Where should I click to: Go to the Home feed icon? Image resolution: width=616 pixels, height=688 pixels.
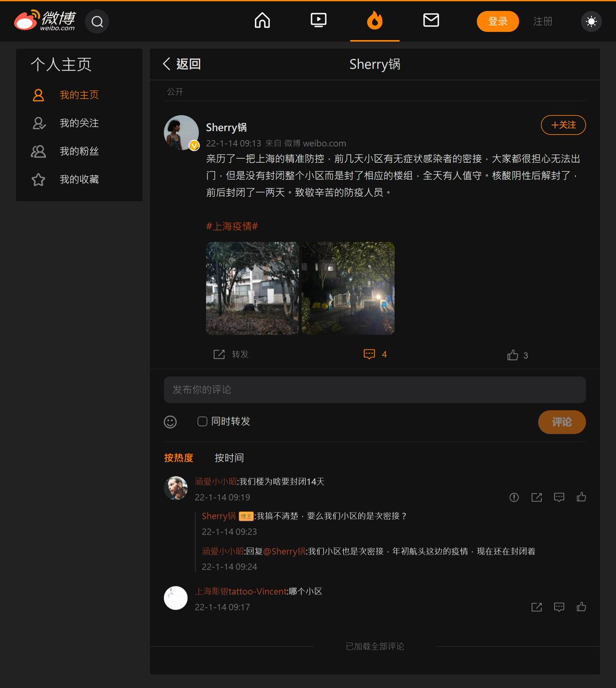pyautogui.click(x=262, y=21)
